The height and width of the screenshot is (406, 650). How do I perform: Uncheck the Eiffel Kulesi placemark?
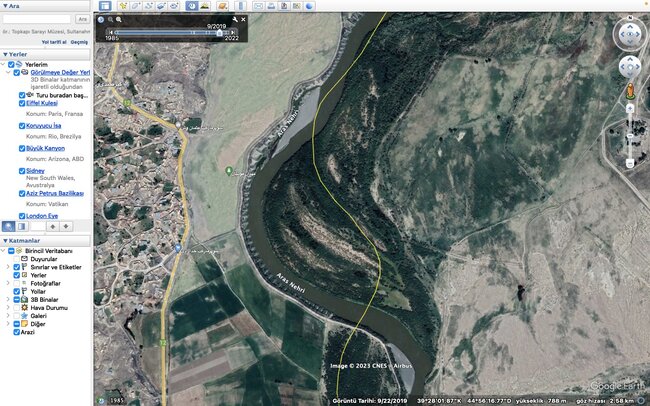coord(22,103)
